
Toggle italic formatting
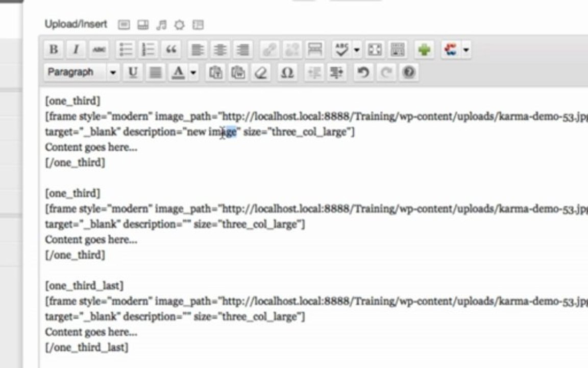pyautogui.click(x=76, y=49)
